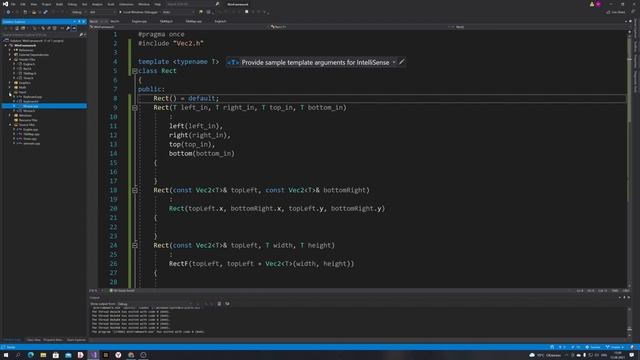The height and width of the screenshot is (360, 640).
Task: Toggle word wrap in Output panel
Action: [x=227, y=304]
